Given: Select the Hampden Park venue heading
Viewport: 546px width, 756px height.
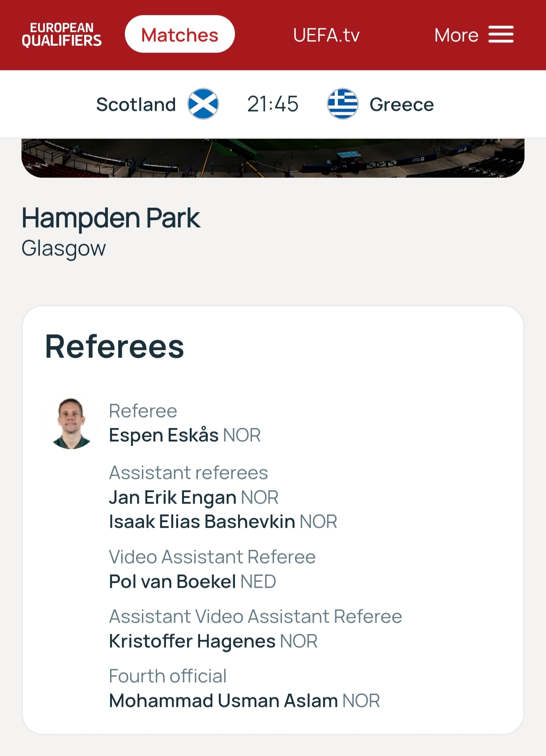Looking at the screenshot, I should click(111, 218).
